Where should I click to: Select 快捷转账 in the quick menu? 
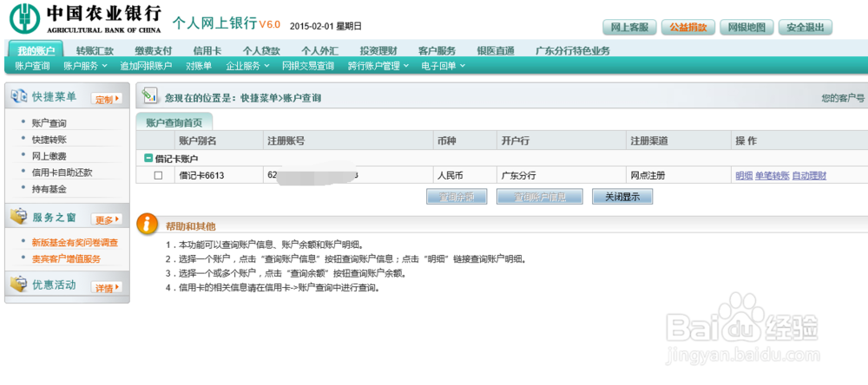click(49, 140)
